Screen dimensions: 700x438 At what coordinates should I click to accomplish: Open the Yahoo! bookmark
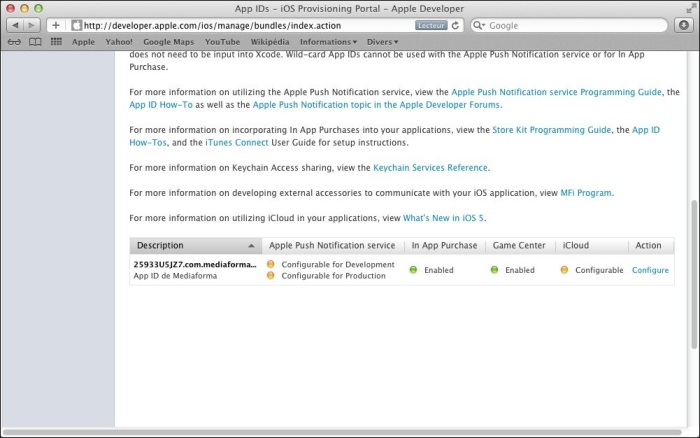click(119, 42)
